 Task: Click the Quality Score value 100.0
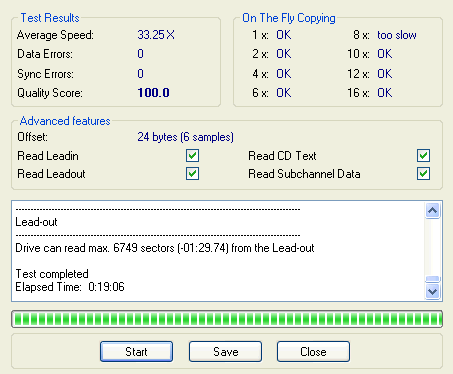153,93
